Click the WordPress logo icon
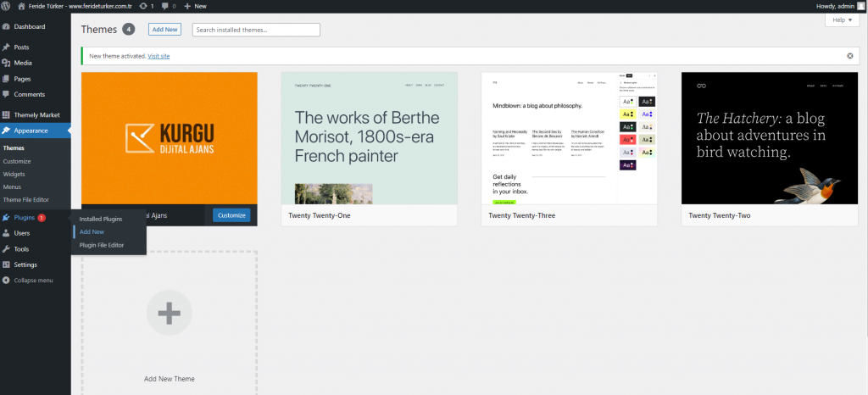868x395 pixels. click(x=6, y=6)
